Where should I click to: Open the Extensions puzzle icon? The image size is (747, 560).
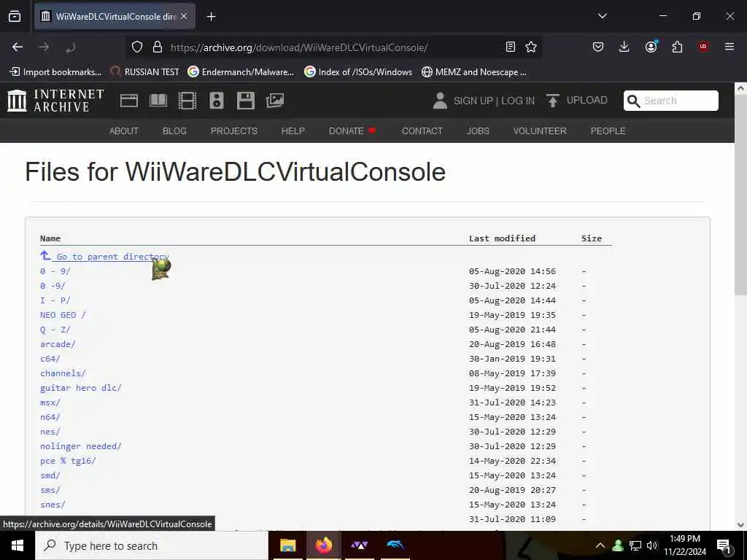click(x=677, y=47)
